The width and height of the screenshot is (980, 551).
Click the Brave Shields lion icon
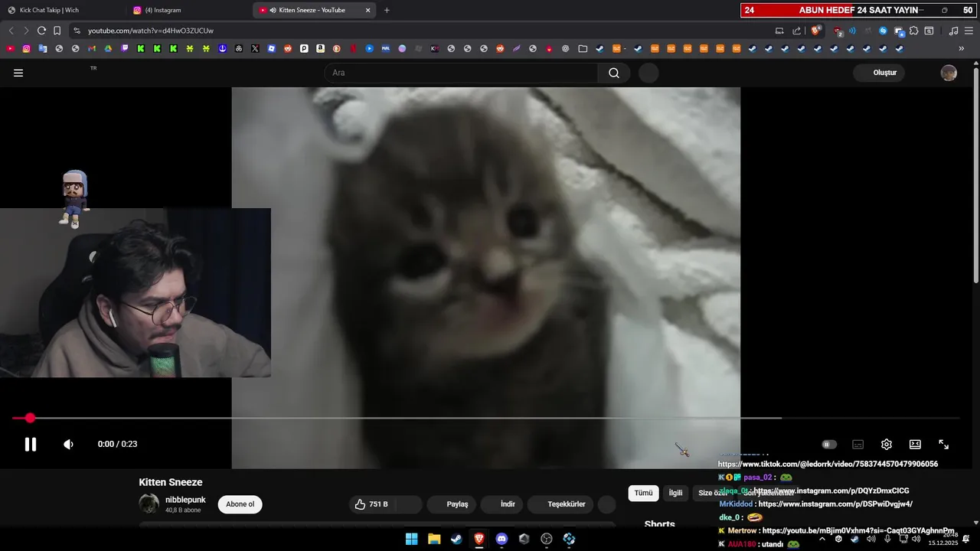click(x=815, y=31)
